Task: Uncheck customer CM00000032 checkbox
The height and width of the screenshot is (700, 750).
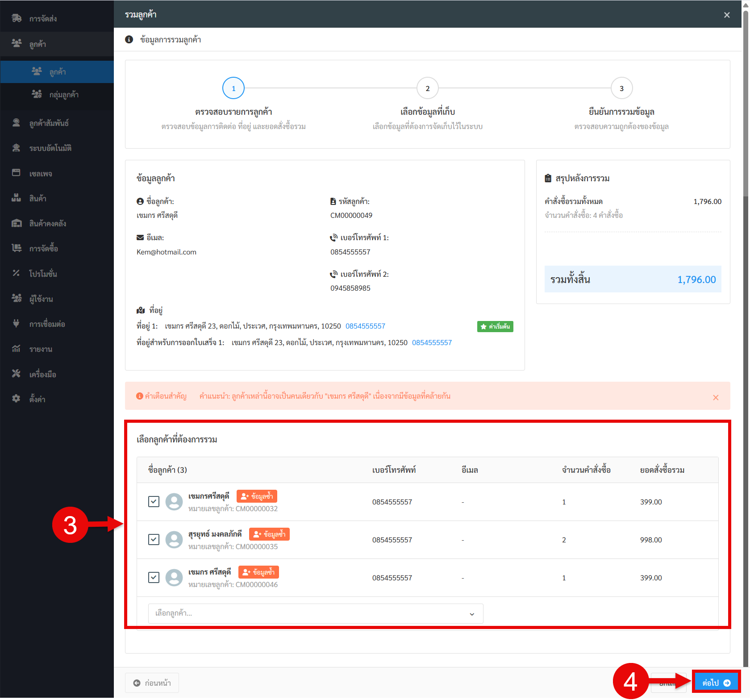Action: point(154,501)
